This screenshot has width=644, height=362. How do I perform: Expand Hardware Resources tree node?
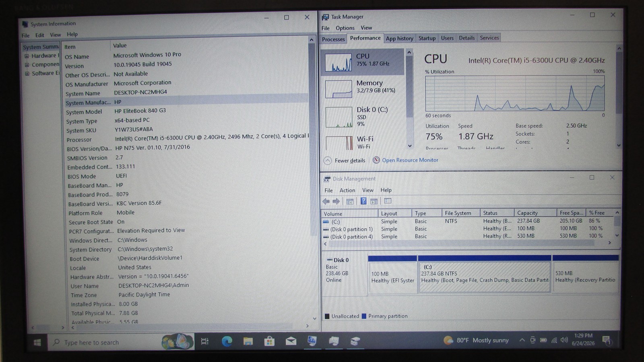click(27, 56)
